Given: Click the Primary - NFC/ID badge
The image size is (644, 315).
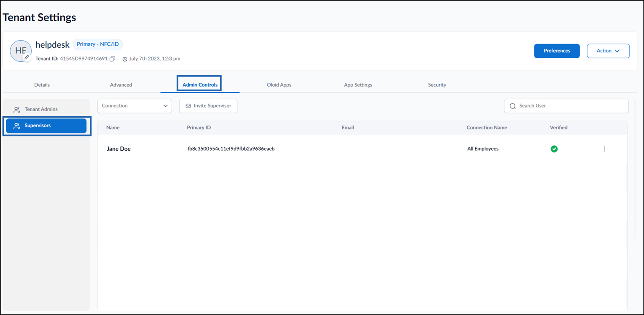Looking at the screenshot, I should tap(98, 44).
